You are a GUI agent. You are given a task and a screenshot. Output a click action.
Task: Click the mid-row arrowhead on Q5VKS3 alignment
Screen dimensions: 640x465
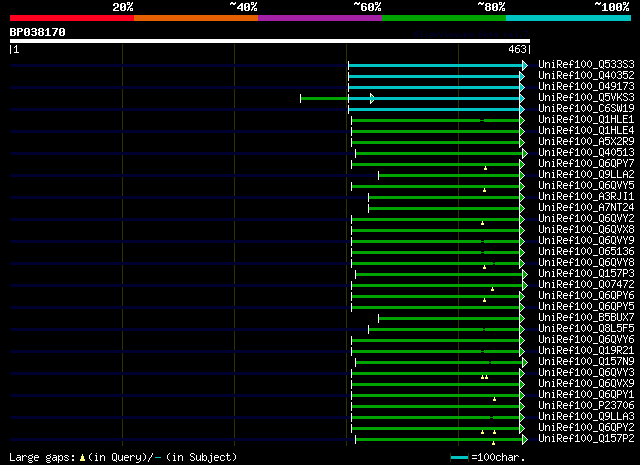tap(372, 98)
